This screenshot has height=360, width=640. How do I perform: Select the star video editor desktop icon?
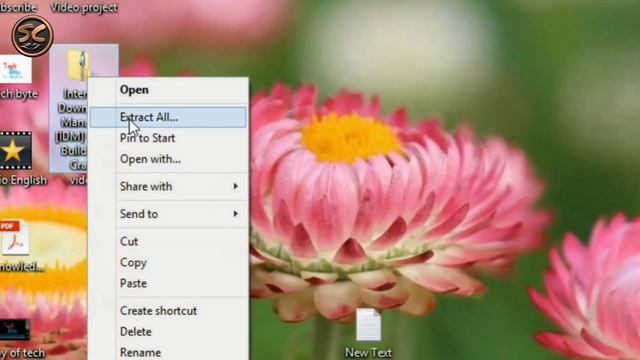coord(16,151)
